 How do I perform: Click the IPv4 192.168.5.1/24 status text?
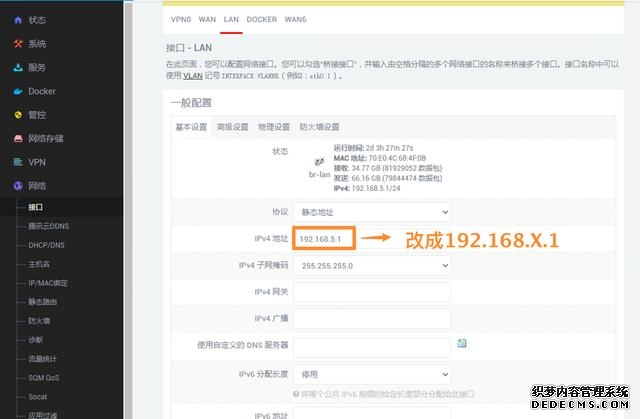367,188
